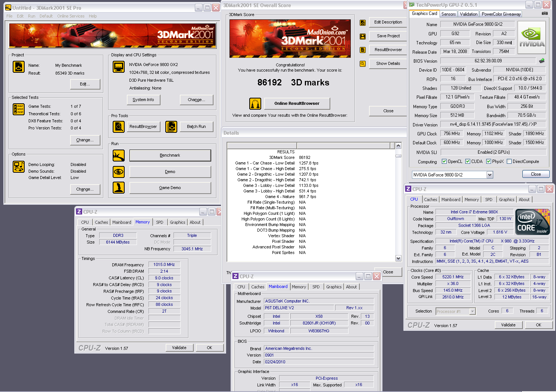Screen dimensions: 556x392
Task: Click the Close button in GPU-Z
Action: (x=536, y=174)
